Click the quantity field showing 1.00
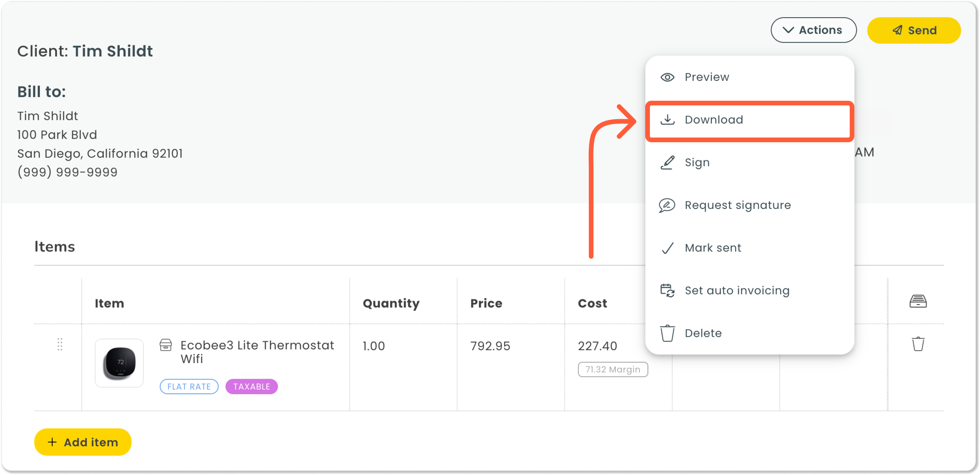Image resolution: width=980 pixels, height=475 pixels. point(374,346)
